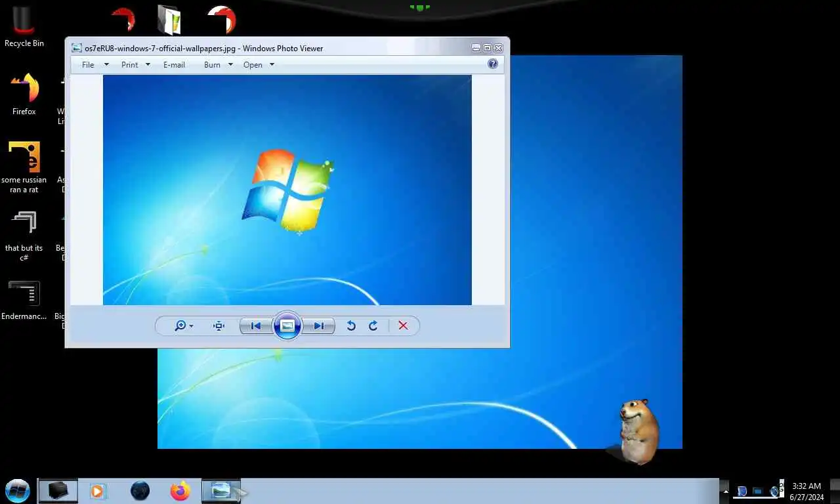Select the 'Endermanc...' desktop icon

point(24,301)
